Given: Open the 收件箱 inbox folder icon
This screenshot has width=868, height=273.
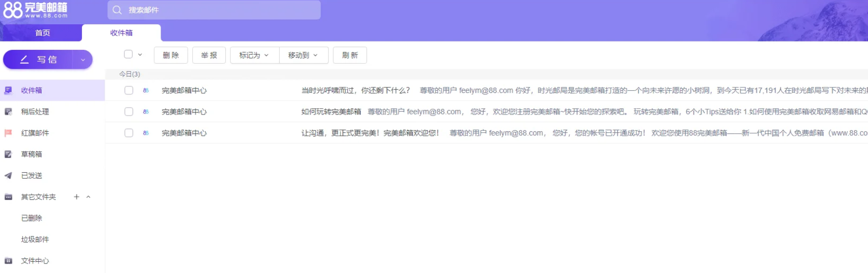Looking at the screenshot, I should [x=8, y=90].
